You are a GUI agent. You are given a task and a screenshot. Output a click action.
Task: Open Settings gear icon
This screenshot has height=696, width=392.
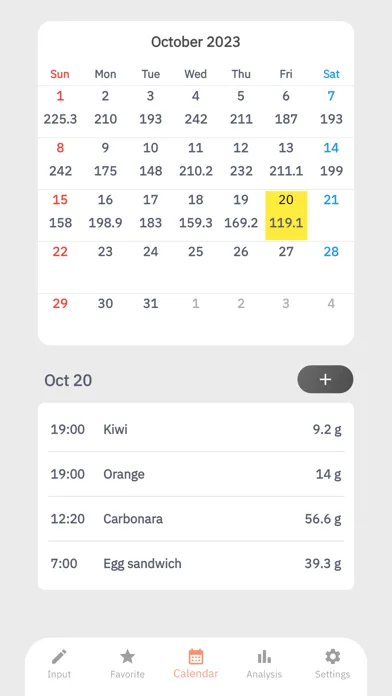333,656
